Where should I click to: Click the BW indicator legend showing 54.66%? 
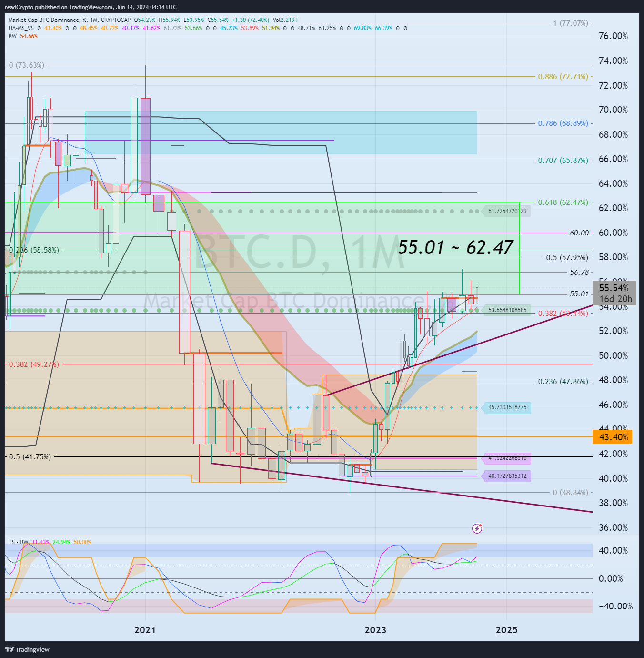tap(12, 36)
